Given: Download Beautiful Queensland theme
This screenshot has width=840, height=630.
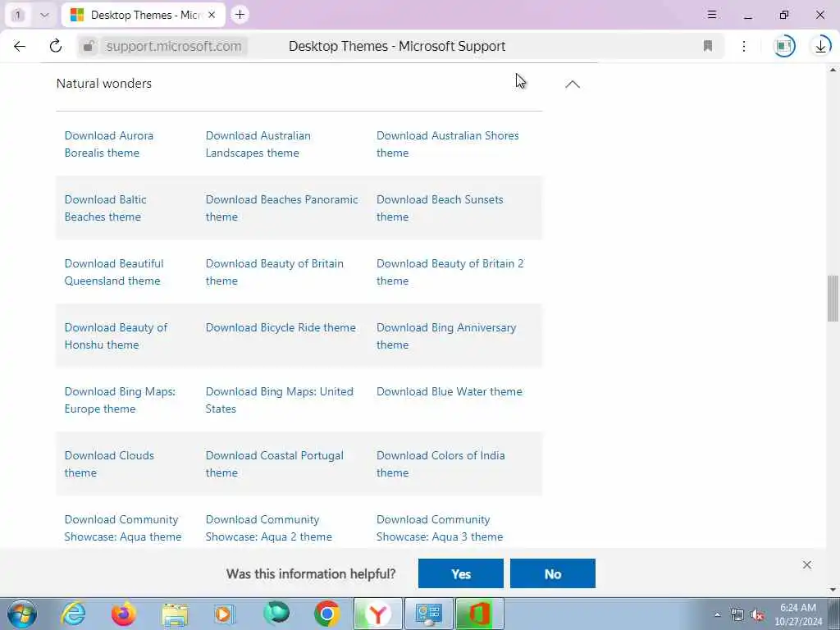Looking at the screenshot, I should (114, 272).
